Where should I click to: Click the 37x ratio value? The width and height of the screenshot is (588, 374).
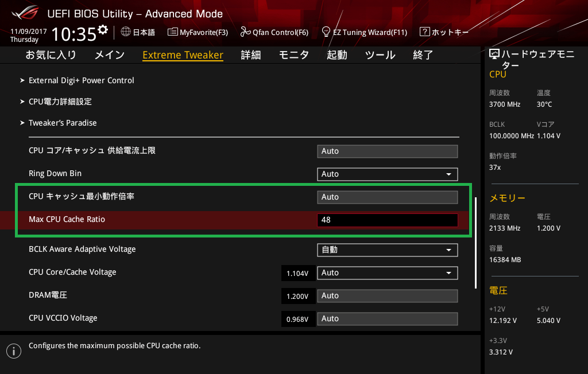pyautogui.click(x=495, y=167)
